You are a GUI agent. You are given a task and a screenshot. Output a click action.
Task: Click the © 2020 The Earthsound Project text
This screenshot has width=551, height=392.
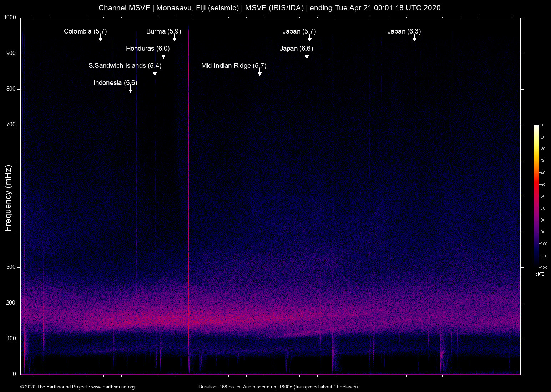[54, 387]
